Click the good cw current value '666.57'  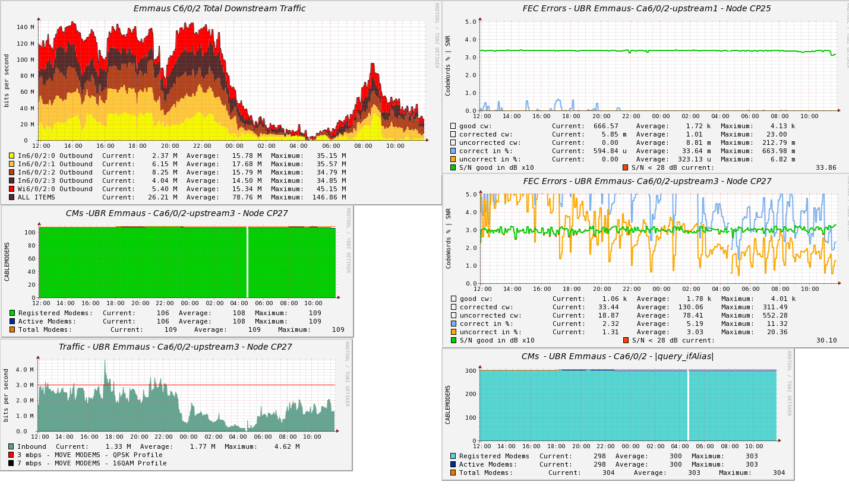606,126
